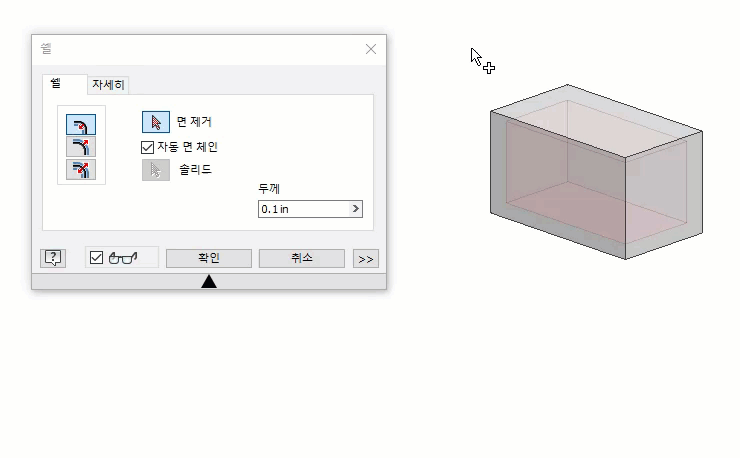The height and width of the screenshot is (458, 740).
Task: Click the 0.1 in thickness input field
Action: pos(304,209)
